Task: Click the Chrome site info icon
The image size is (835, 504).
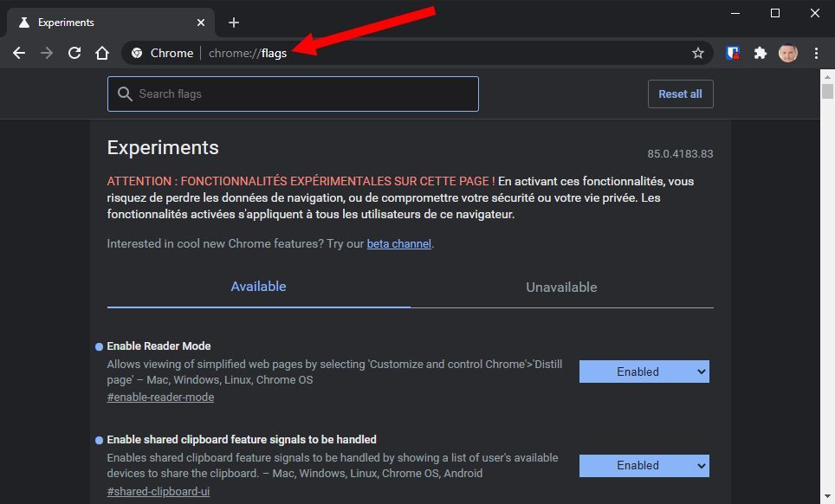Action: click(137, 53)
